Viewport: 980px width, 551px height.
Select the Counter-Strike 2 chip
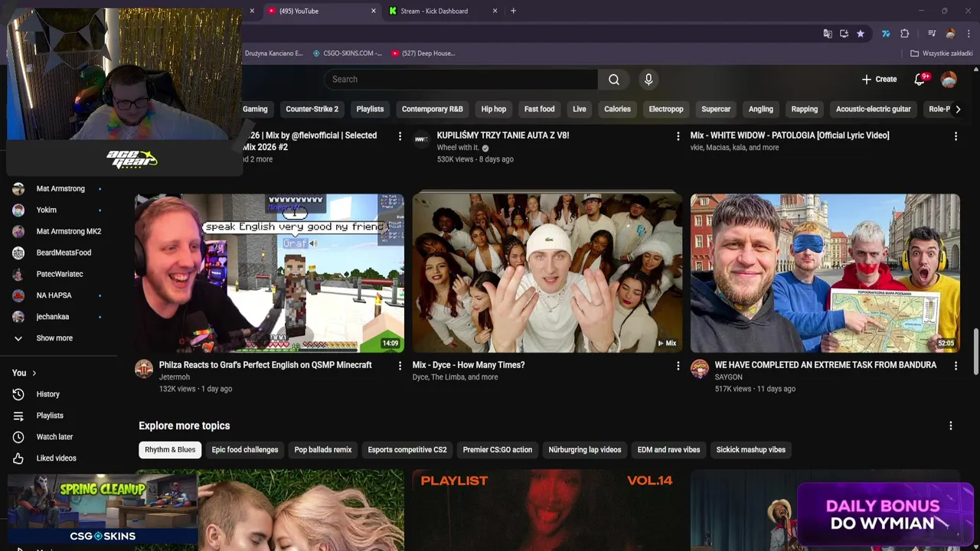[x=312, y=109]
